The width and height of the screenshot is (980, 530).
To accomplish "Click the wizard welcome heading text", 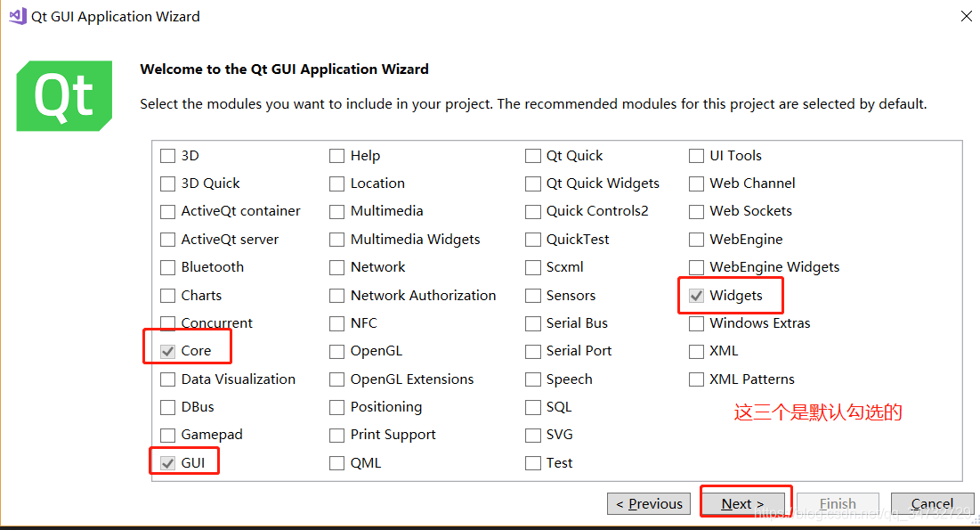I will pyautogui.click(x=284, y=69).
